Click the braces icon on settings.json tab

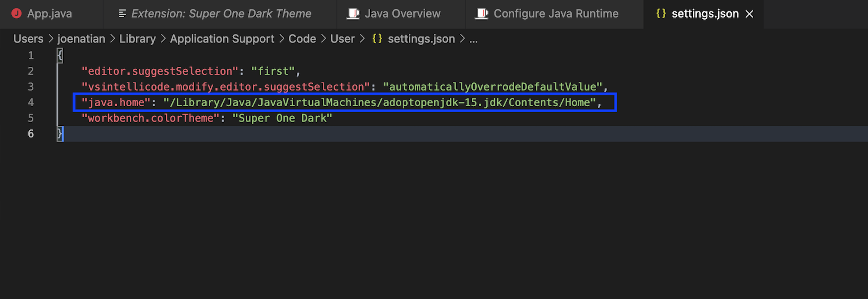click(661, 14)
